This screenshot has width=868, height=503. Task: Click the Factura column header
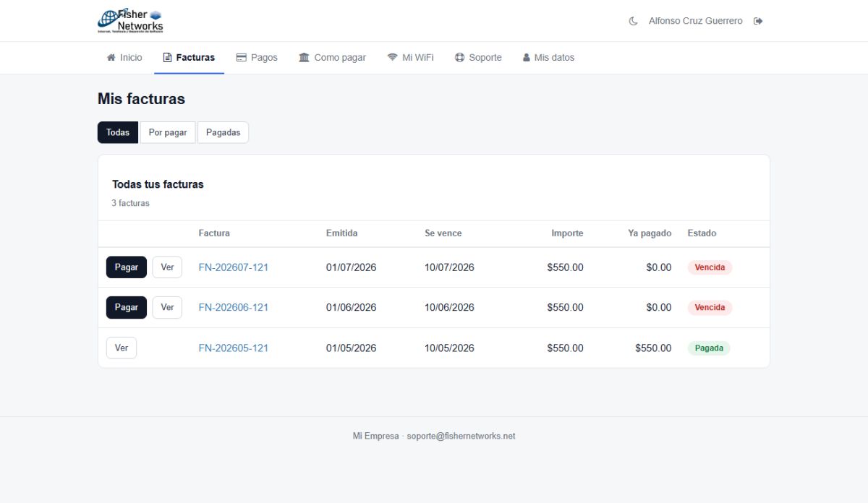pos(214,233)
